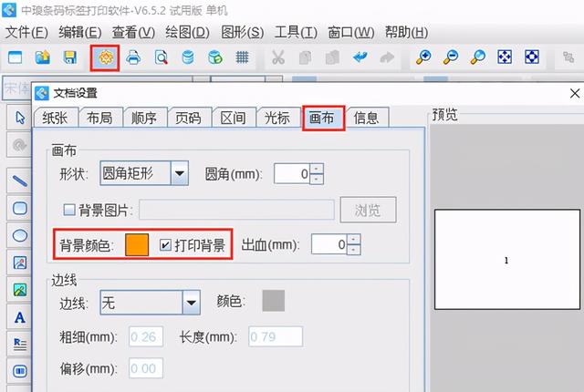Switch to the 纸张 tab

point(56,118)
